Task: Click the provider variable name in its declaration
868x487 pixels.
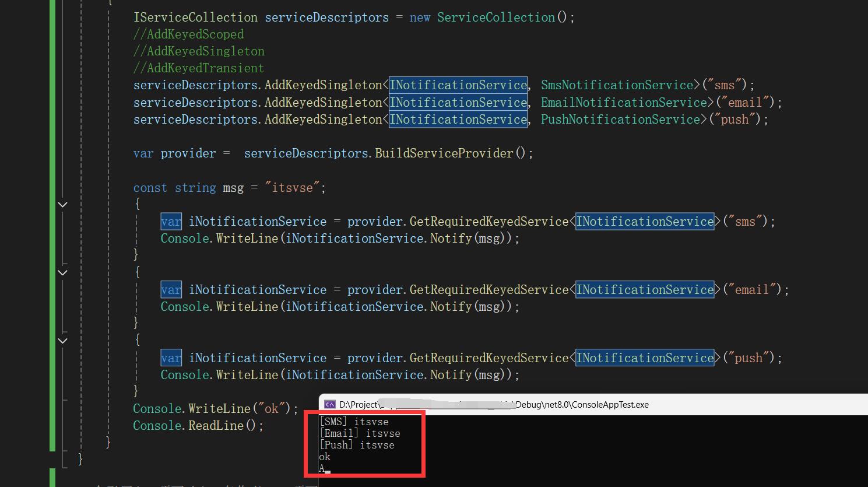Action: coord(188,153)
